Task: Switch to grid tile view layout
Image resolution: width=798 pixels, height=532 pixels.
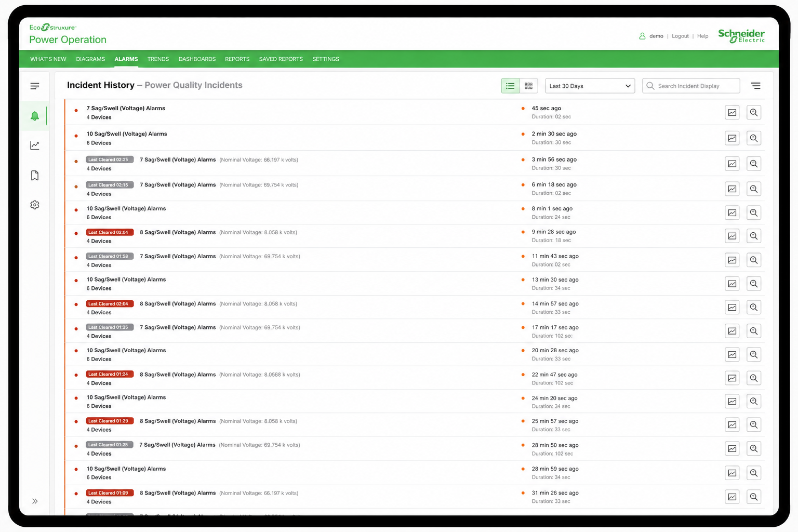Action: tap(528, 86)
